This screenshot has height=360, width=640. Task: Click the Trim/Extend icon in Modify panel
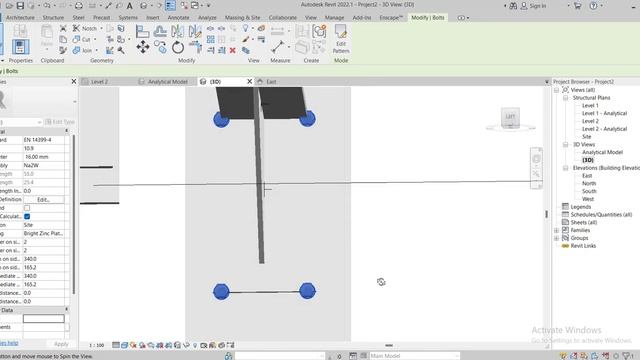click(x=195, y=47)
